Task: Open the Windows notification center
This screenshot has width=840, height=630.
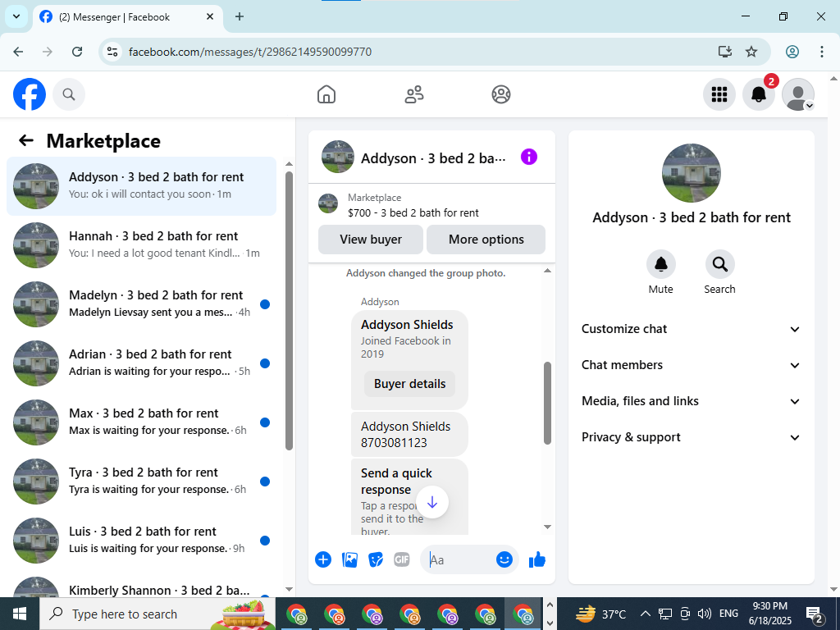Action: [x=815, y=614]
